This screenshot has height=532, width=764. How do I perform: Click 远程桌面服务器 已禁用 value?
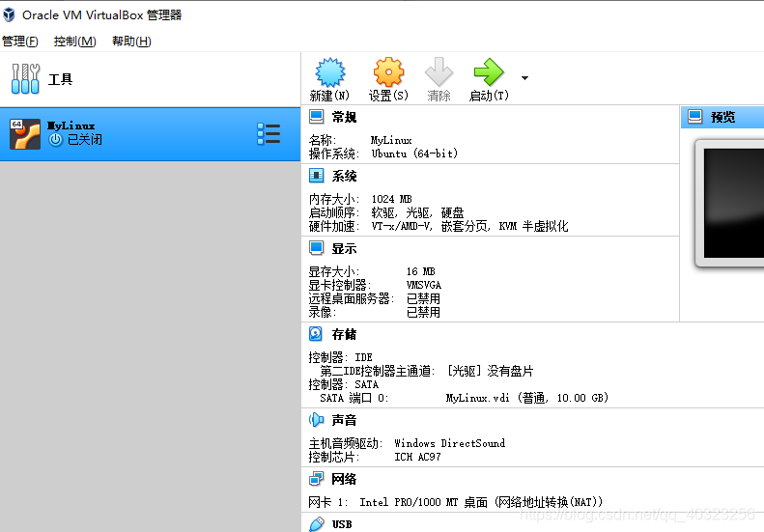[423, 298]
